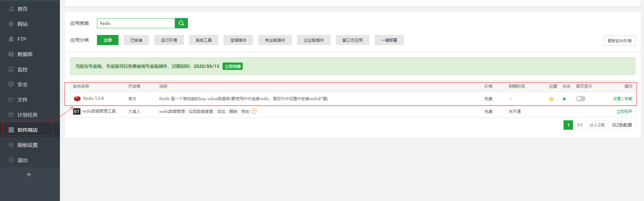Image resolution: width=644 pixels, height=201 pixels.
Task: Toggle Redis 首页显示 switch
Action: pos(581,98)
